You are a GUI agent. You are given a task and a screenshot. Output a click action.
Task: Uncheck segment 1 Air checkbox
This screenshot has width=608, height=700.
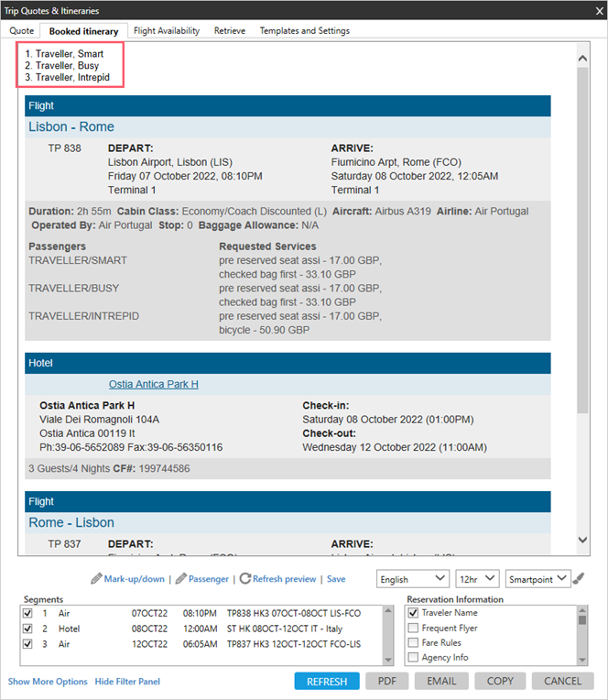click(27, 613)
